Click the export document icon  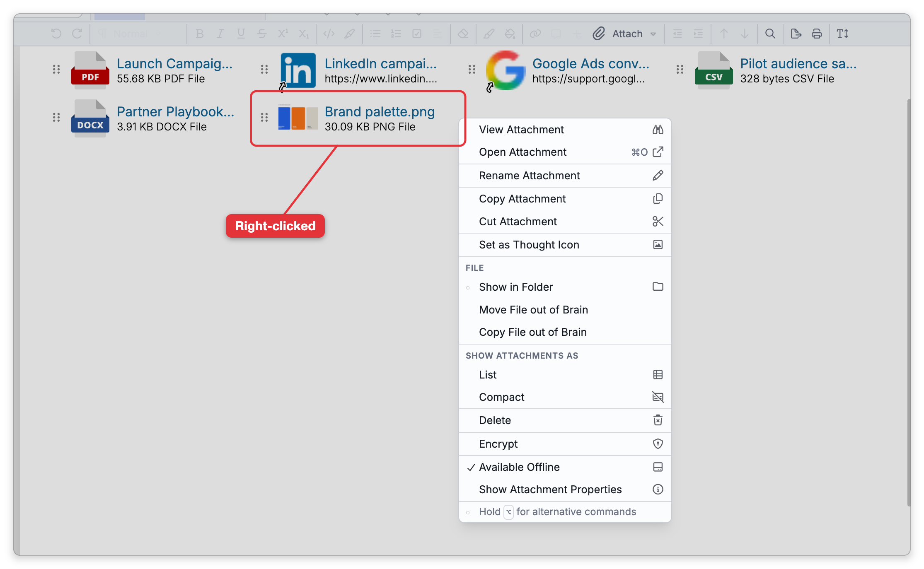[796, 34]
